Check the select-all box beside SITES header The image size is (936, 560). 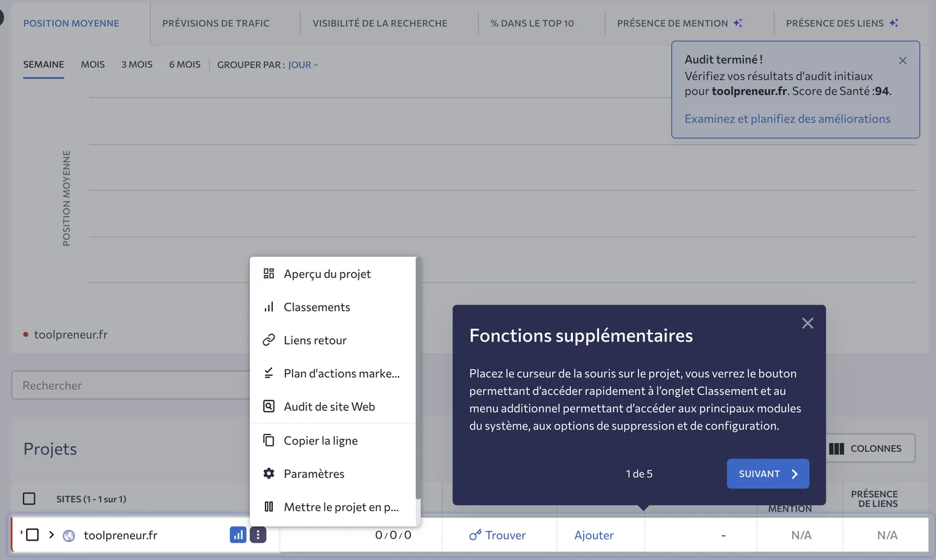pyautogui.click(x=29, y=499)
